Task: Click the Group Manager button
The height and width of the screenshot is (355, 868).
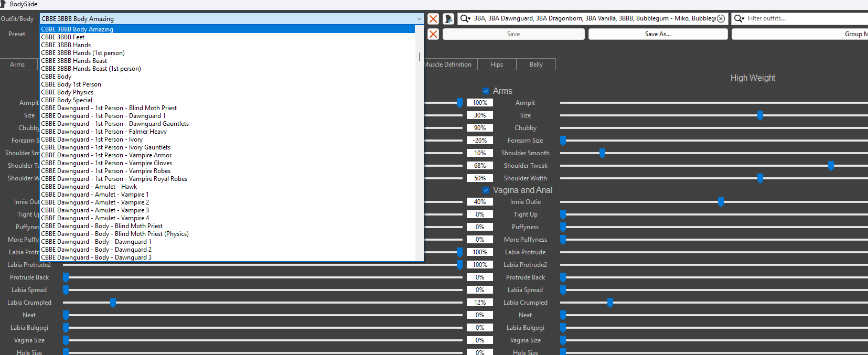Action: tap(800, 34)
